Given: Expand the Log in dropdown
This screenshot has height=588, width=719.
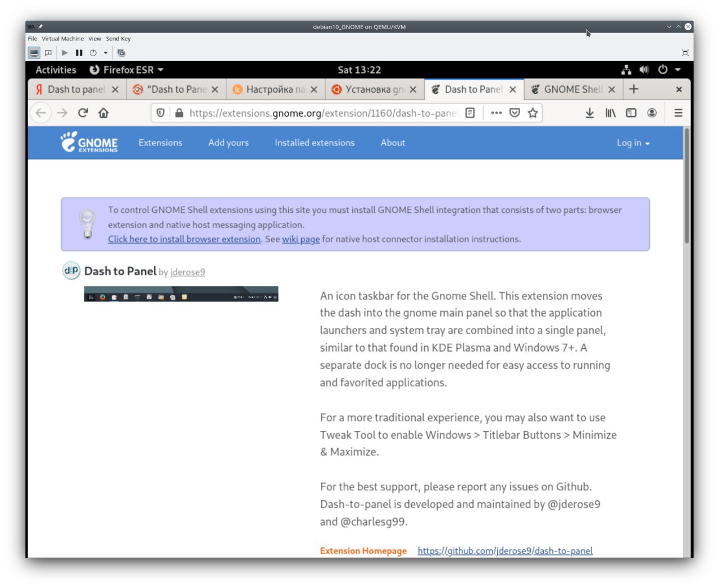Looking at the screenshot, I should tap(633, 143).
